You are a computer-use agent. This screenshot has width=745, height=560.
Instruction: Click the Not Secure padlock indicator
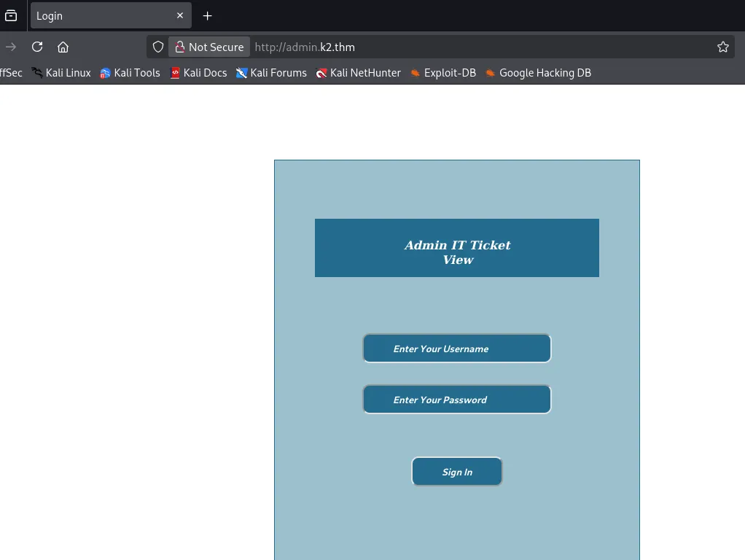209,47
